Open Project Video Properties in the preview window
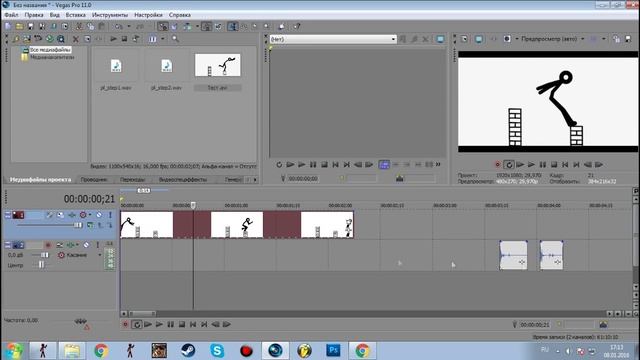Image resolution: width=640 pixels, height=360 pixels. (464, 39)
